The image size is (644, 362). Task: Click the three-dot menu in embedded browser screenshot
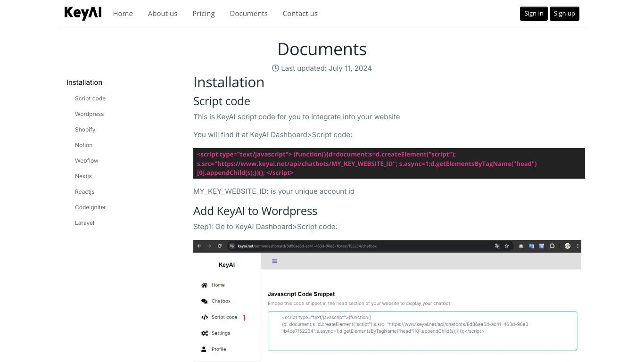[x=578, y=246]
